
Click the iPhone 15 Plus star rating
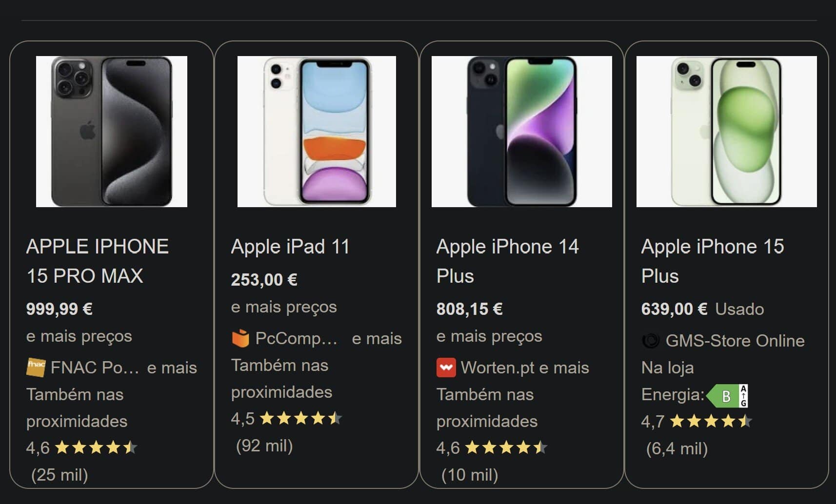pos(711,421)
